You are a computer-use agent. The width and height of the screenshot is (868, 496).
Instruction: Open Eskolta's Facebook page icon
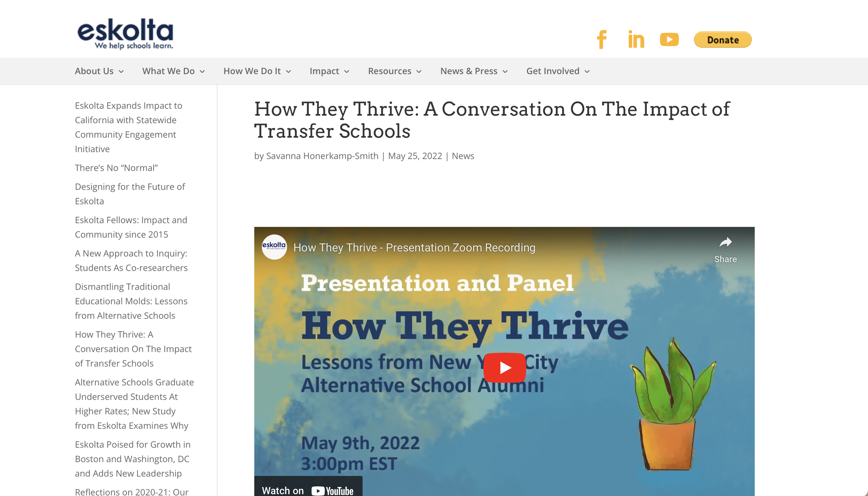[x=602, y=40]
